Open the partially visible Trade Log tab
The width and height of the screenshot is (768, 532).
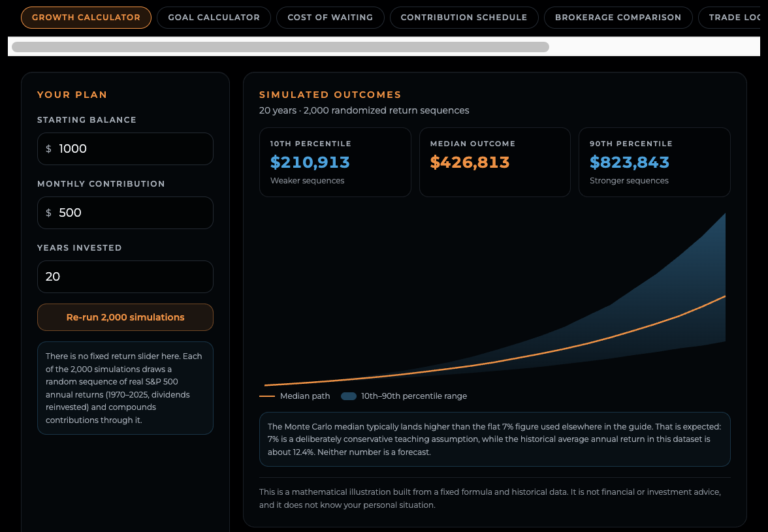pos(730,18)
